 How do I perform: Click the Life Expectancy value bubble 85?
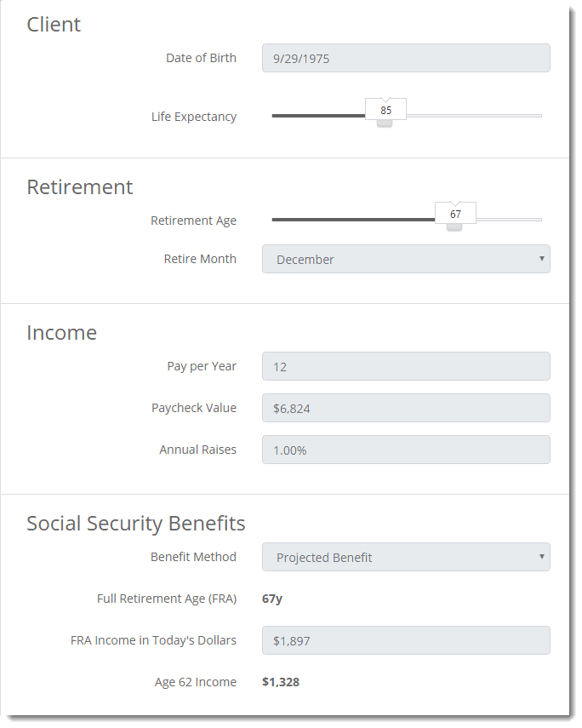point(385,110)
